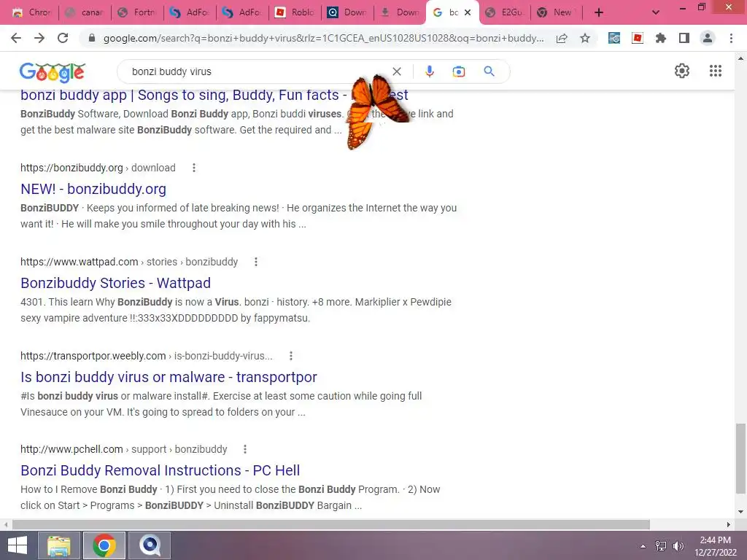Click into the bonzi buddy virus search field
The image size is (747, 560).
(x=258, y=71)
